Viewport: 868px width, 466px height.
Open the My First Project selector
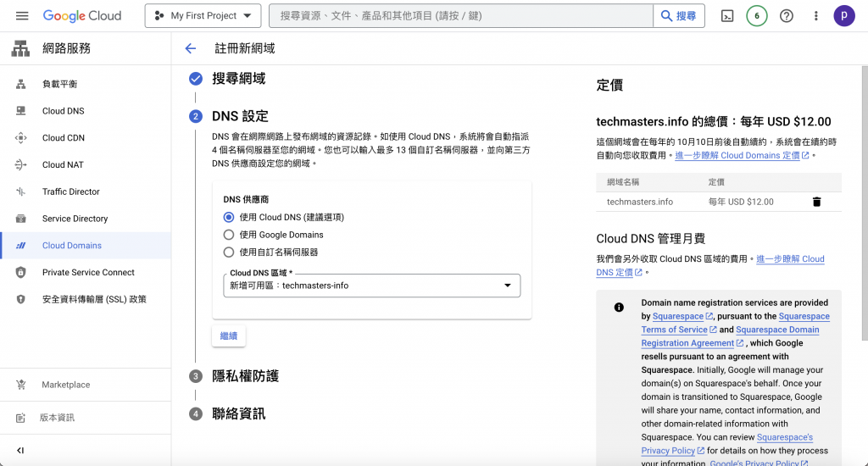point(203,15)
